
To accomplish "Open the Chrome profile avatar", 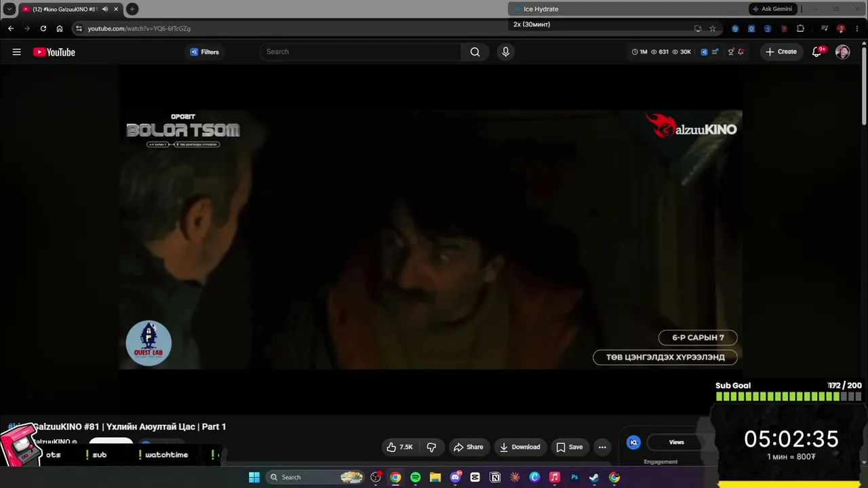I will [x=841, y=28].
